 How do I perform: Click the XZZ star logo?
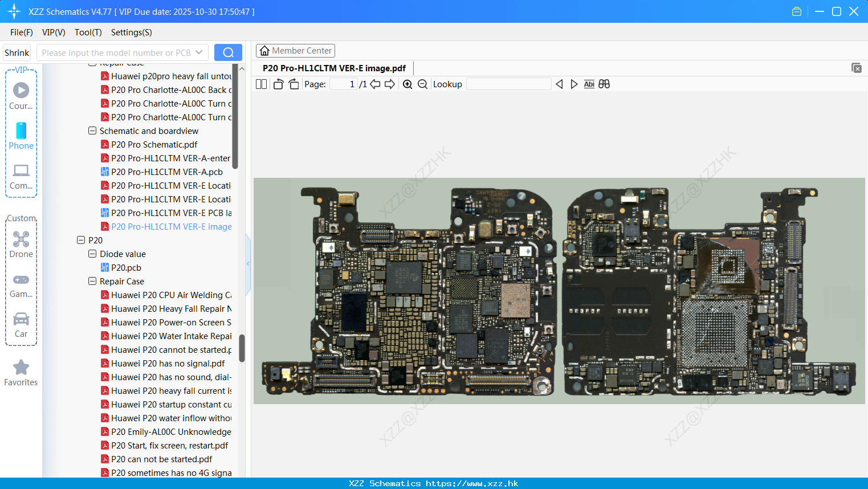[14, 11]
